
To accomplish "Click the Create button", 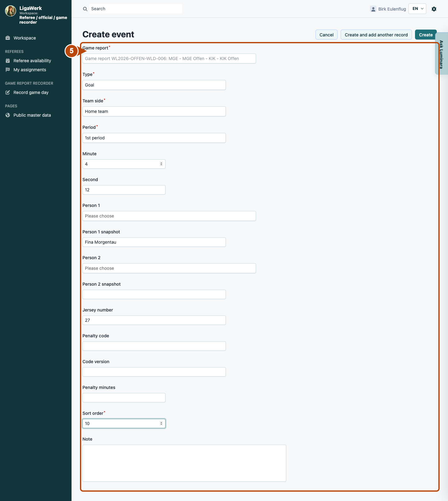I will (x=426, y=35).
